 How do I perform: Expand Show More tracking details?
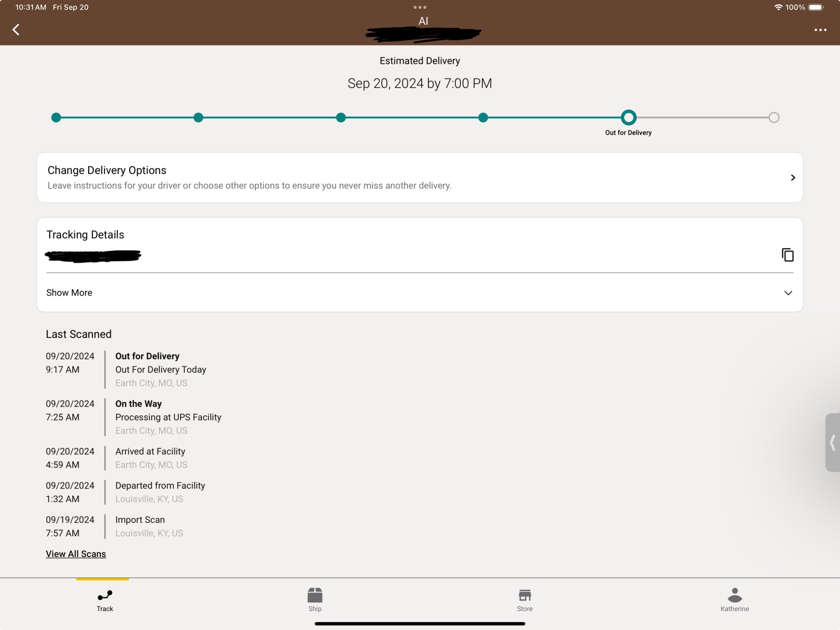coord(69,293)
